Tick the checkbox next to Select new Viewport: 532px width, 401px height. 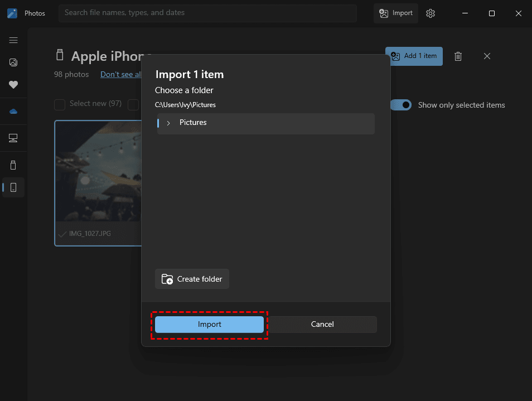(133, 104)
